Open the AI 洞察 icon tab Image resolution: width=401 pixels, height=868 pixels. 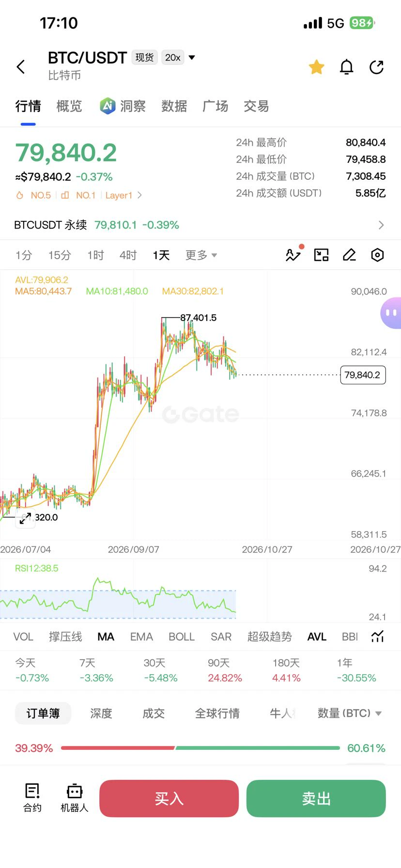click(123, 106)
